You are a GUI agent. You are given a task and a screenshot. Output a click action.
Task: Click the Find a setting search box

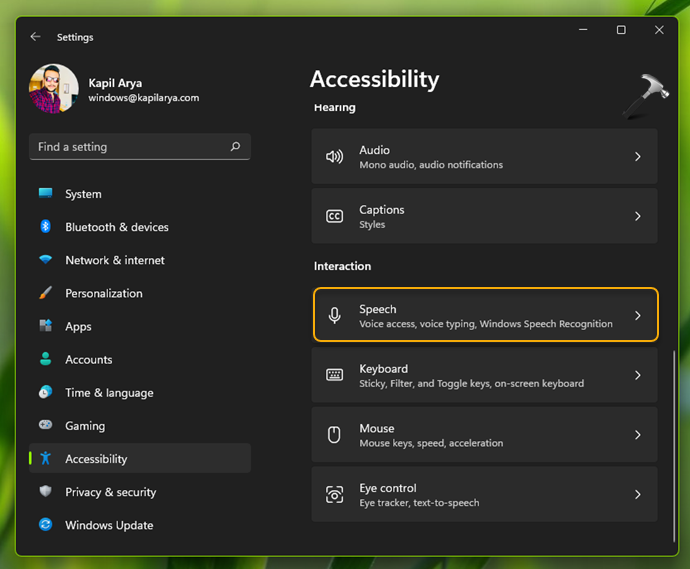[130, 147]
